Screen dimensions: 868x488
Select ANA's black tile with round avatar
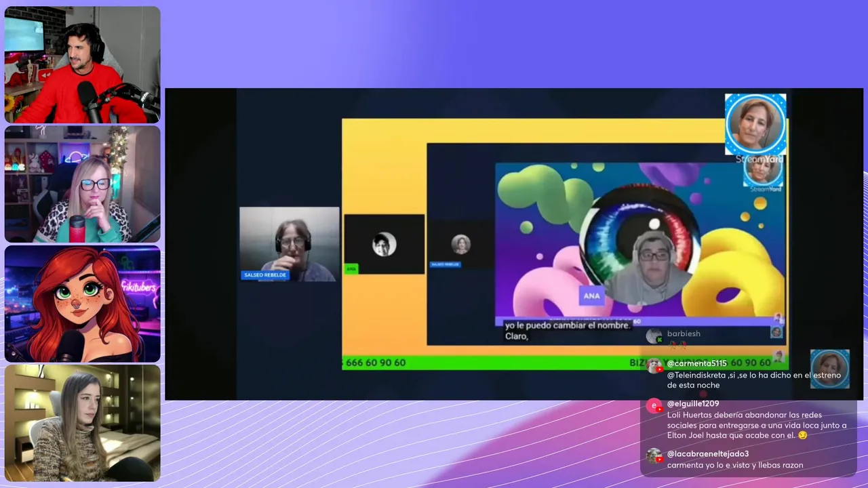pos(384,244)
